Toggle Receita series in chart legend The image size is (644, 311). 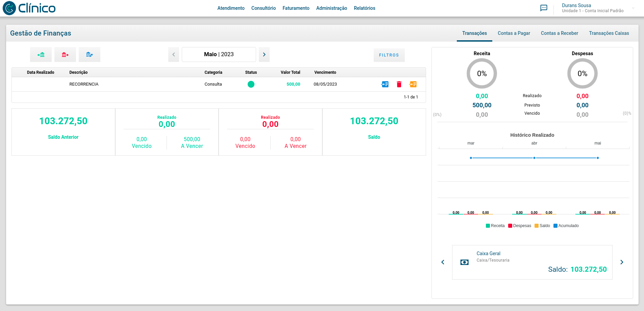(495, 226)
